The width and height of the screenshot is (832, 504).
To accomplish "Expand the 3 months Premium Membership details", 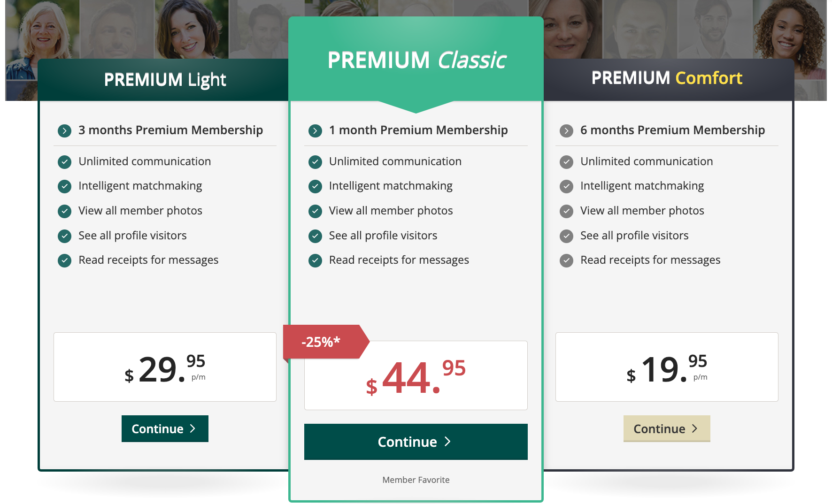I will coord(64,131).
